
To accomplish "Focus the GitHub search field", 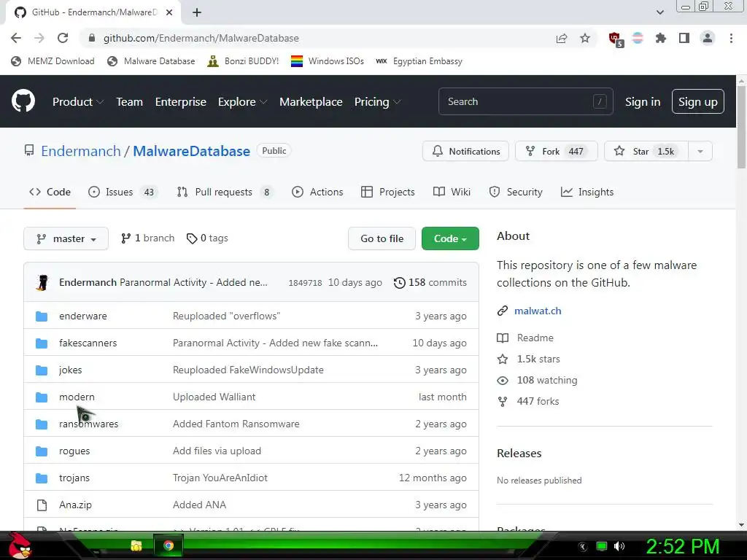I will coord(525,101).
